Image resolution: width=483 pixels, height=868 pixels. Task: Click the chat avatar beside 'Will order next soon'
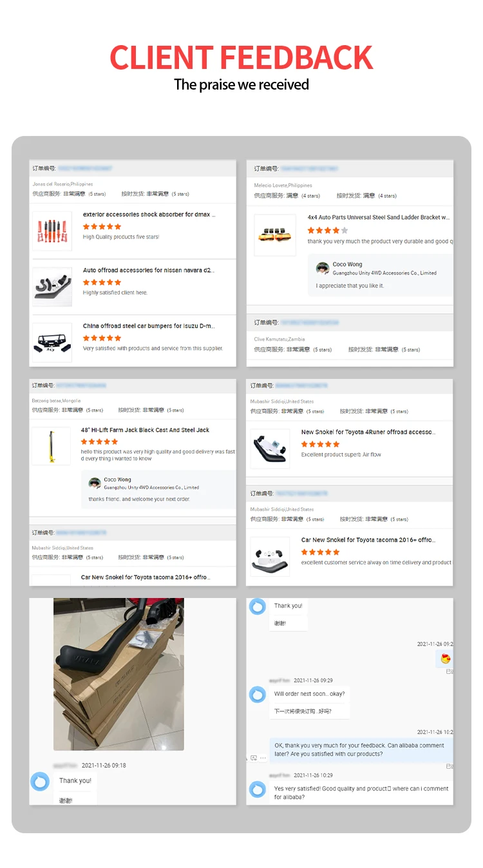tap(258, 695)
